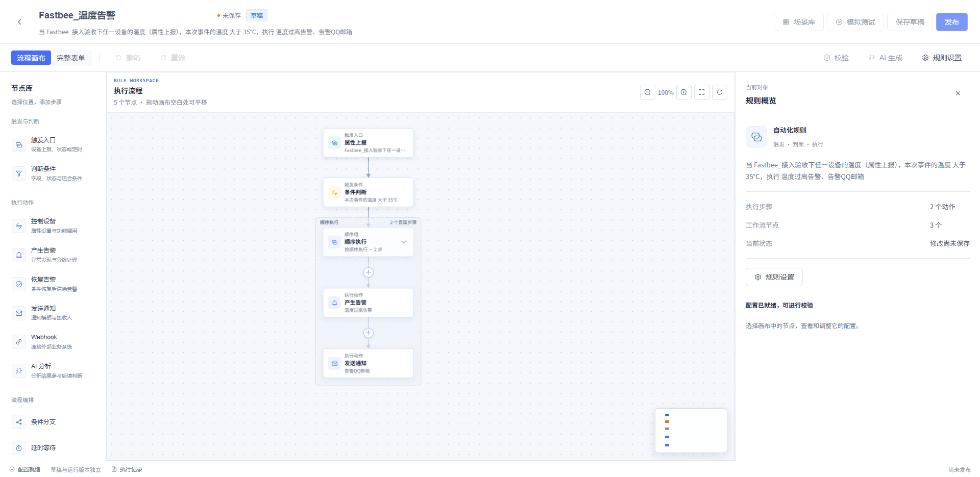Viewport: 980px width, 477px height.
Task: Open AI 生成 generator
Action: coord(886,58)
